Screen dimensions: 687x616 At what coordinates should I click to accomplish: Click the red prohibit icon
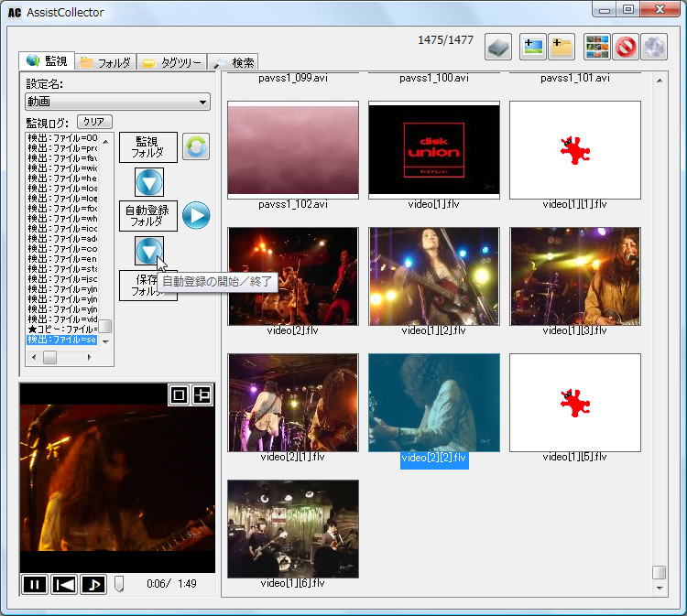[x=626, y=47]
